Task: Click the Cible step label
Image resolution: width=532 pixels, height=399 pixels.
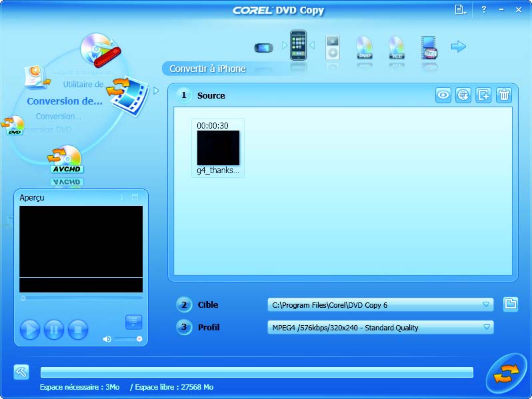Action: tap(208, 305)
